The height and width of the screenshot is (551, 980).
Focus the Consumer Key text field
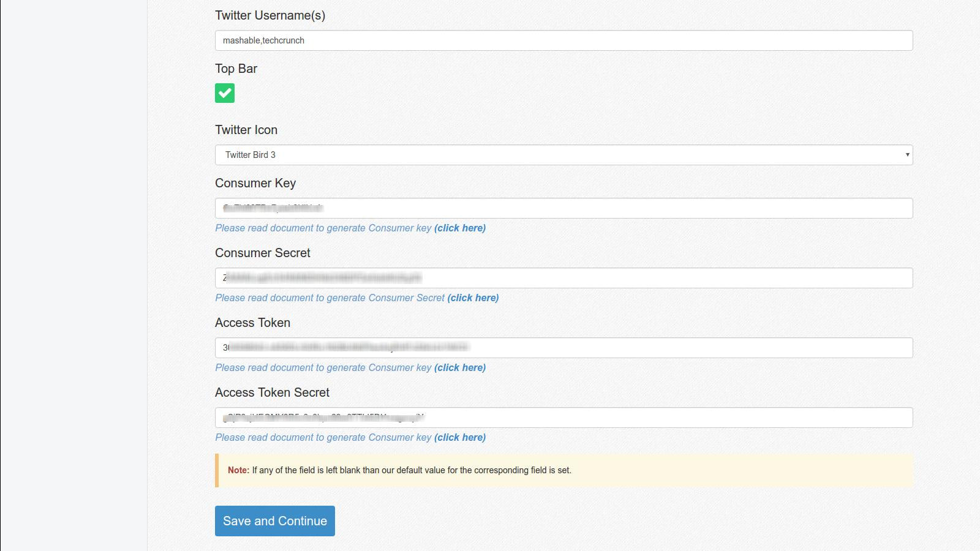click(x=563, y=208)
